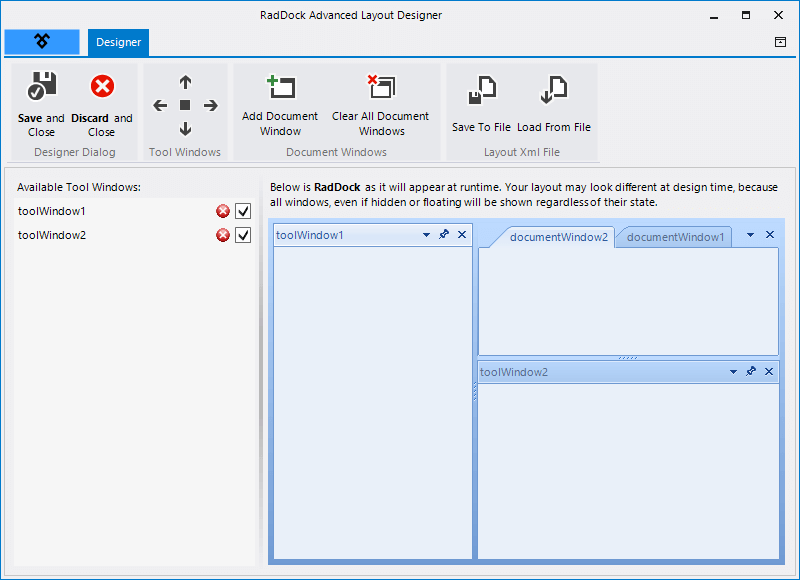The width and height of the screenshot is (800, 580).
Task: Toggle the checkbox next to toolWindow2
Action: 243,235
